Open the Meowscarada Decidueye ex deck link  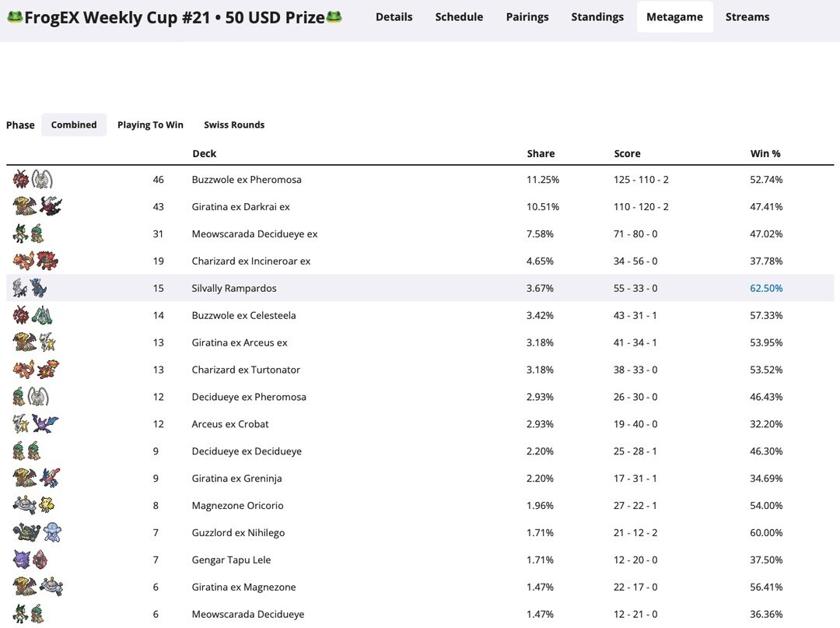[x=254, y=234]
